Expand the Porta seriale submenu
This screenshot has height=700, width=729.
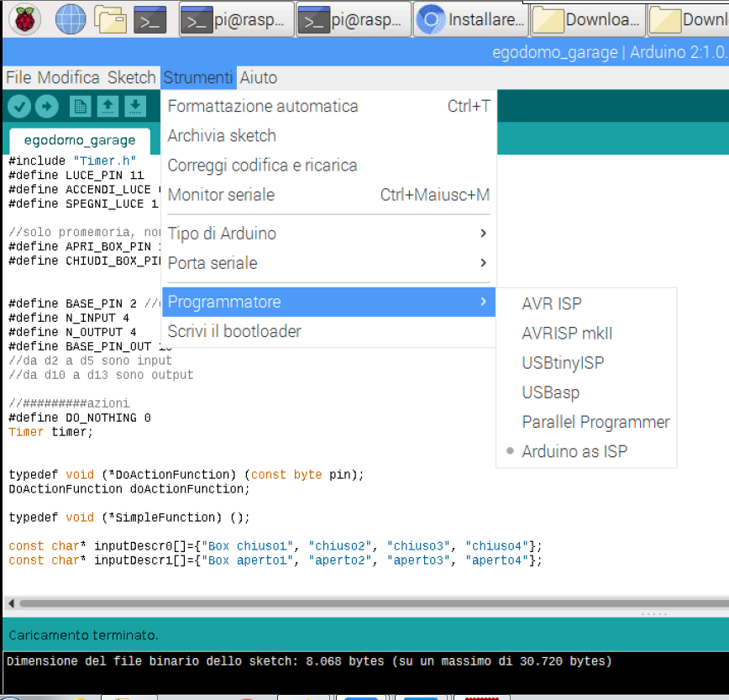click(x=328, y=263)
